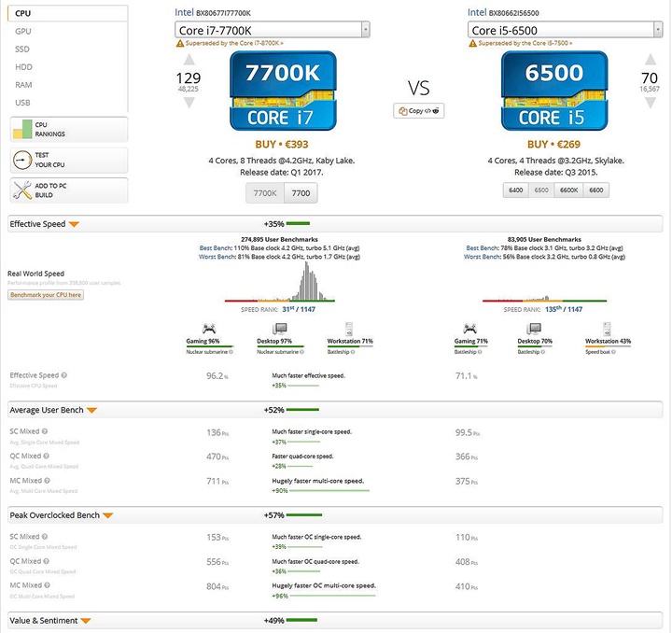
Task: Open the CPU category in sidebar
Action: click(x=68, y=13)
